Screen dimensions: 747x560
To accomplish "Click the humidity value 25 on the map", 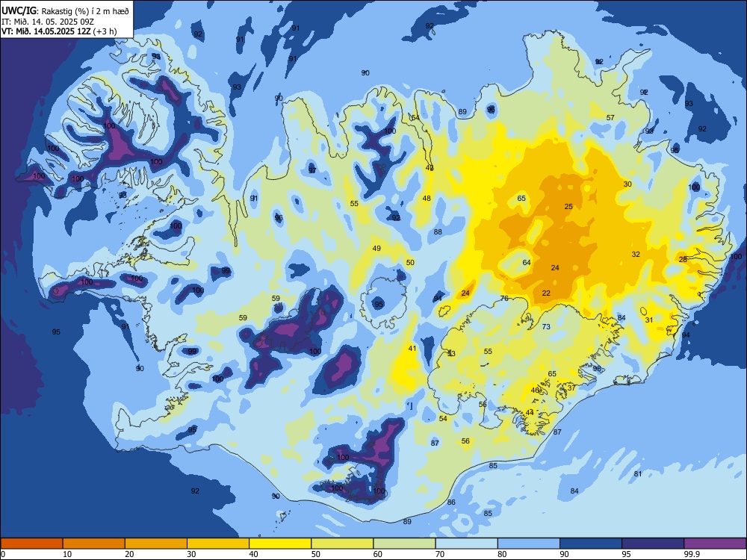I will (568, 206).
